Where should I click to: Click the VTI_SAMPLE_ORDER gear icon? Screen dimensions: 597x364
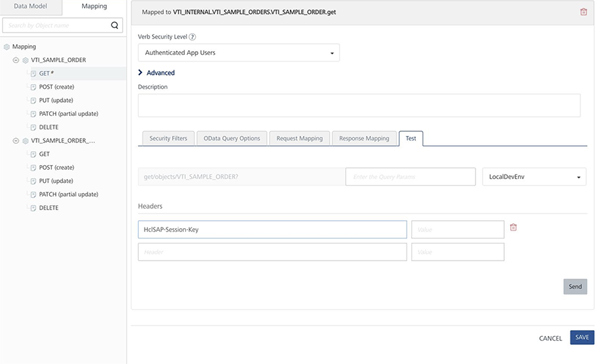tap(25, 60)
